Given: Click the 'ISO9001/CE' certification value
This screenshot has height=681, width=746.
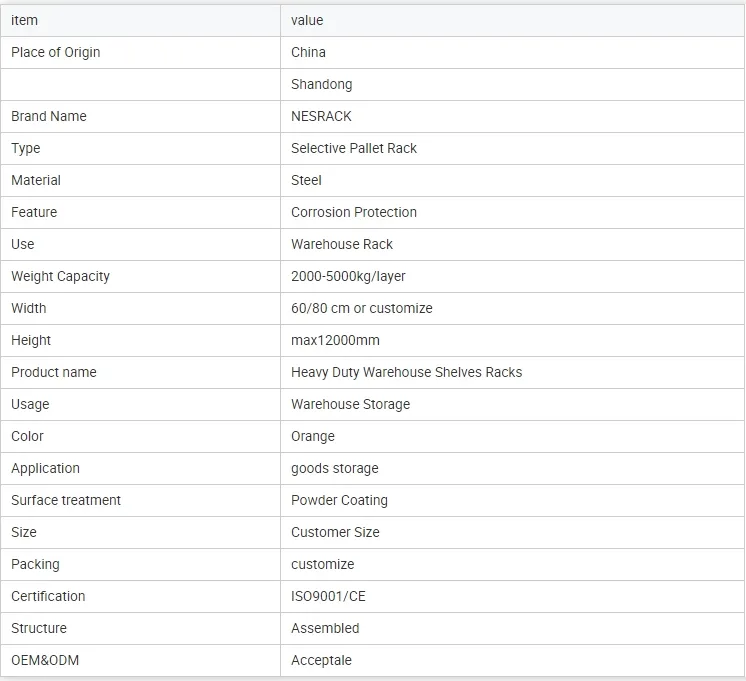Looking at the screenshot, I should pyautogui.click(x=328, y=596).
